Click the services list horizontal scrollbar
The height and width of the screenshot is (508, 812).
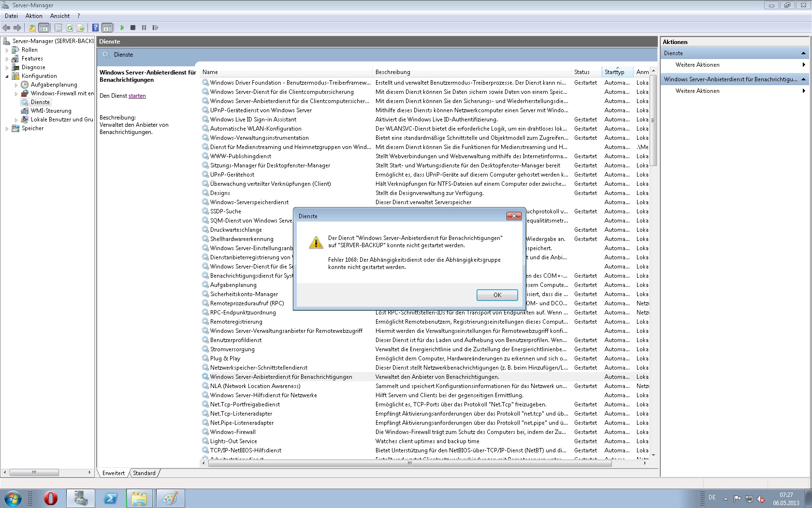tap(410, 463)
